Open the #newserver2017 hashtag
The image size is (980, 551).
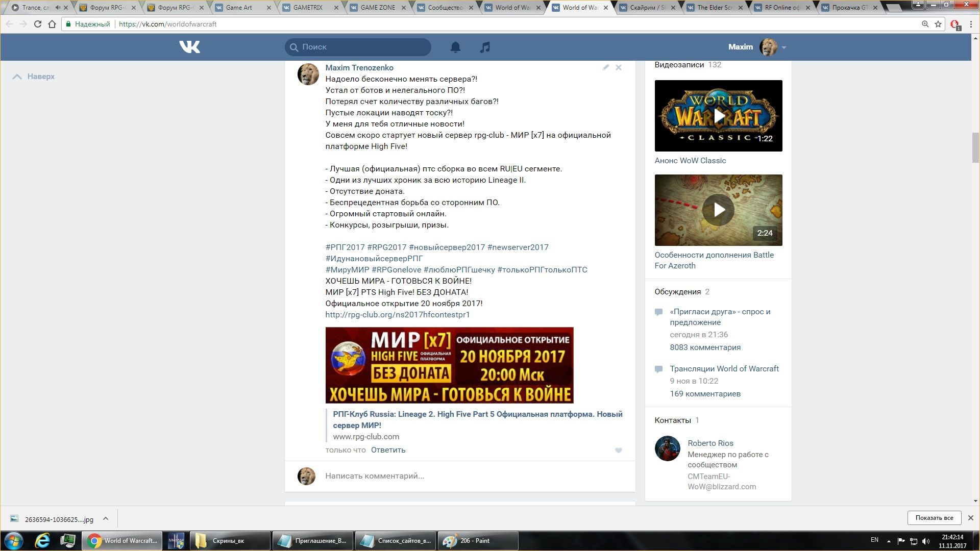(x=518, y=247)
